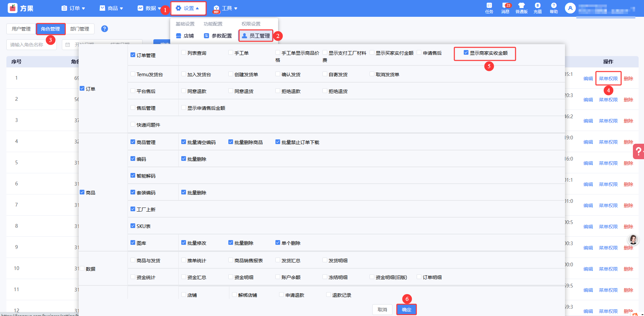Click the blue question mark beside 部门管理
The width and height of the screenshot is (644, 316).
tap(105, 29)
